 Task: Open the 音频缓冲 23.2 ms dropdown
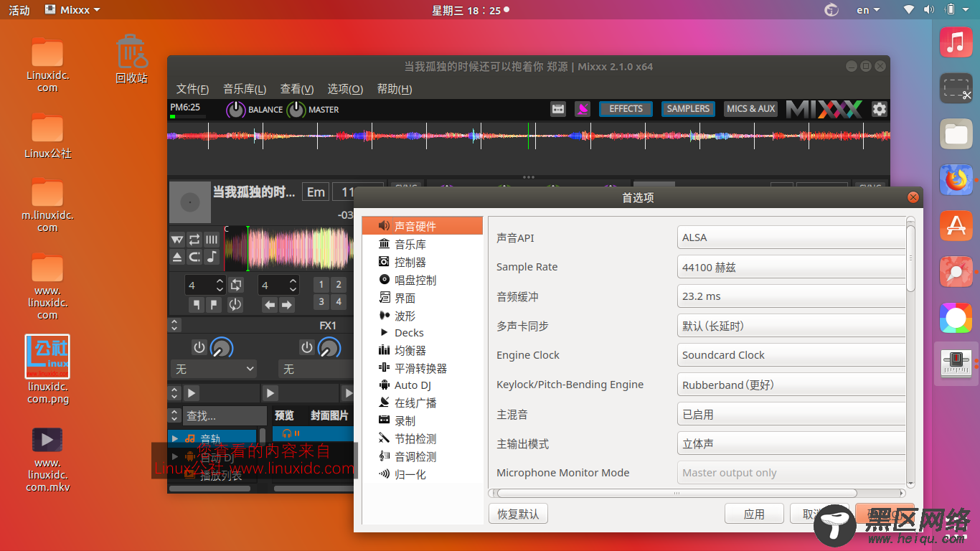(791, 296)
